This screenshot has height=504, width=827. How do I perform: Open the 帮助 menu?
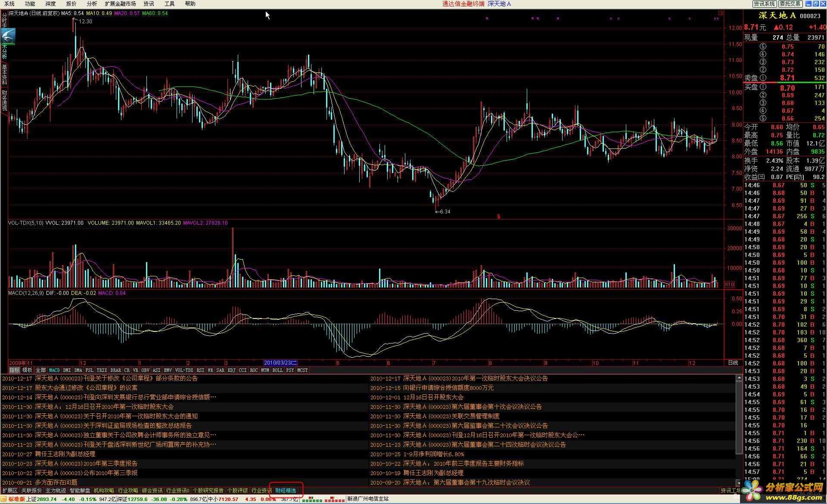coord(190,3)
